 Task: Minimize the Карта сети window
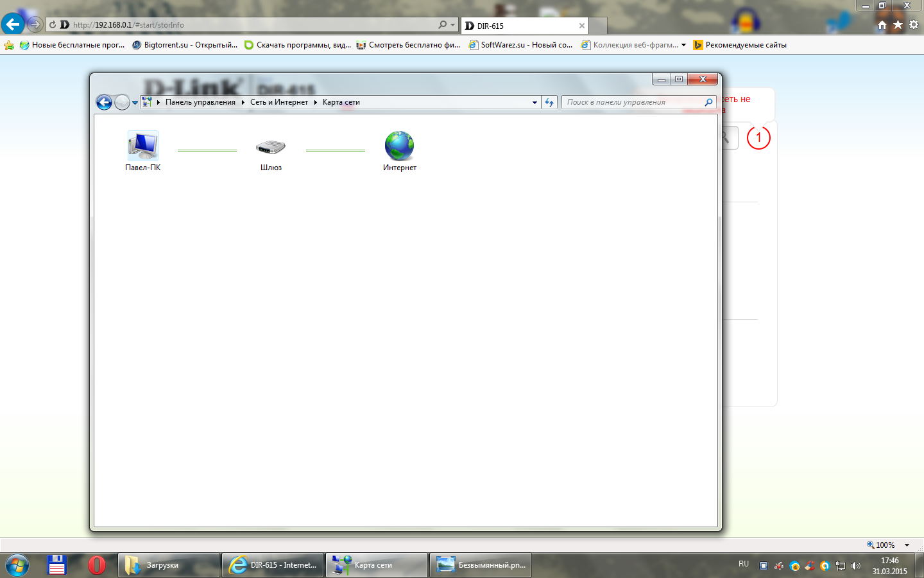tap(662, 79)
